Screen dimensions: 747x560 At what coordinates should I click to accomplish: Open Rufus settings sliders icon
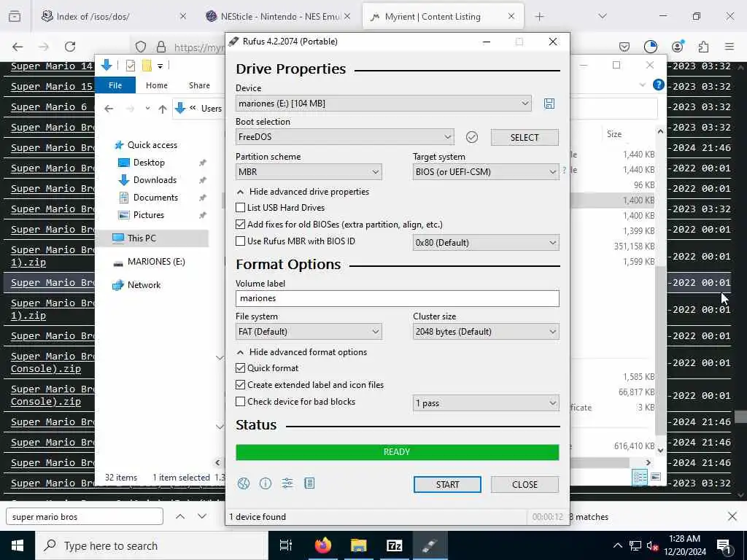point(287,484)
